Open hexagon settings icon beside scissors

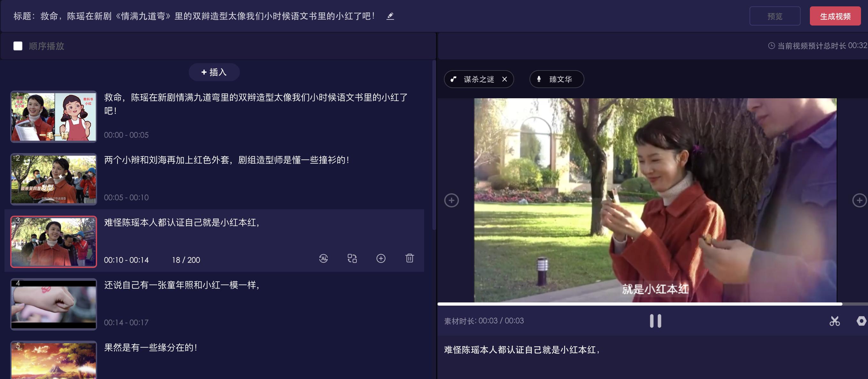click(861, 321)
